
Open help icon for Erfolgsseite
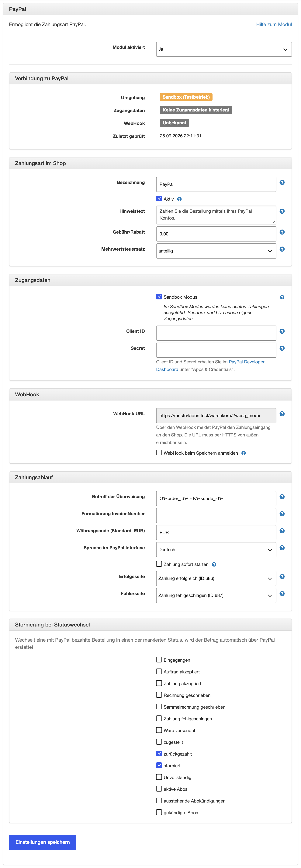coord(282,577)
